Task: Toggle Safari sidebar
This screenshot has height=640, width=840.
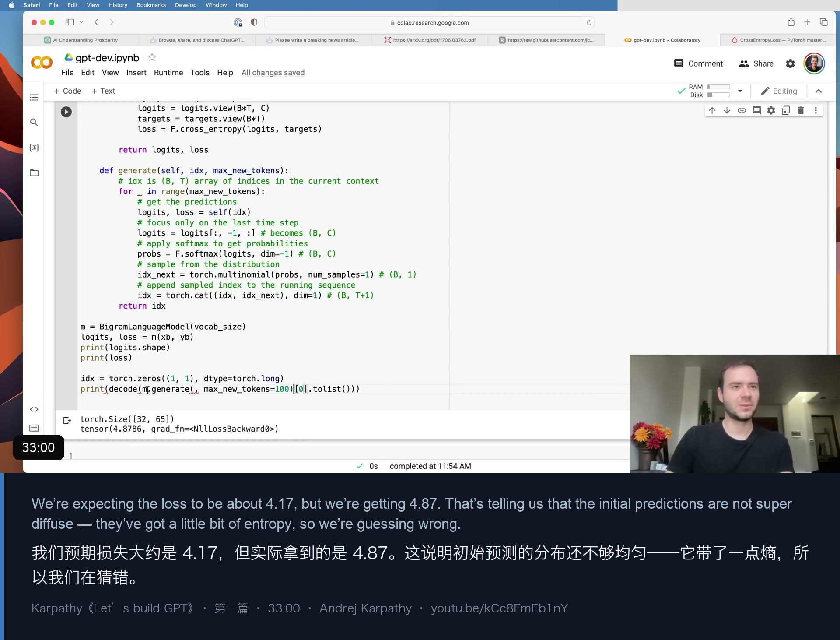Action: [70, 22]
